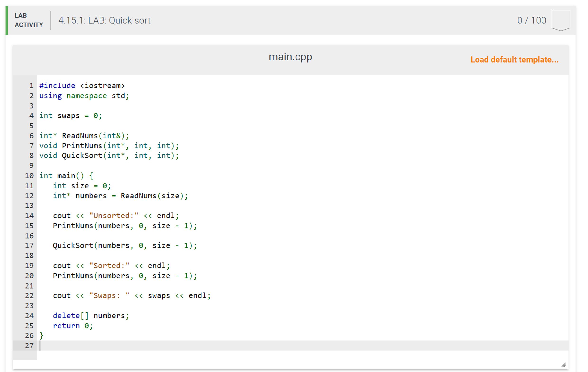Image resolution: width=588 pixels, height=372 pixels.
Task: Click the return 0 statement on line 25
Action: [73, 326]
